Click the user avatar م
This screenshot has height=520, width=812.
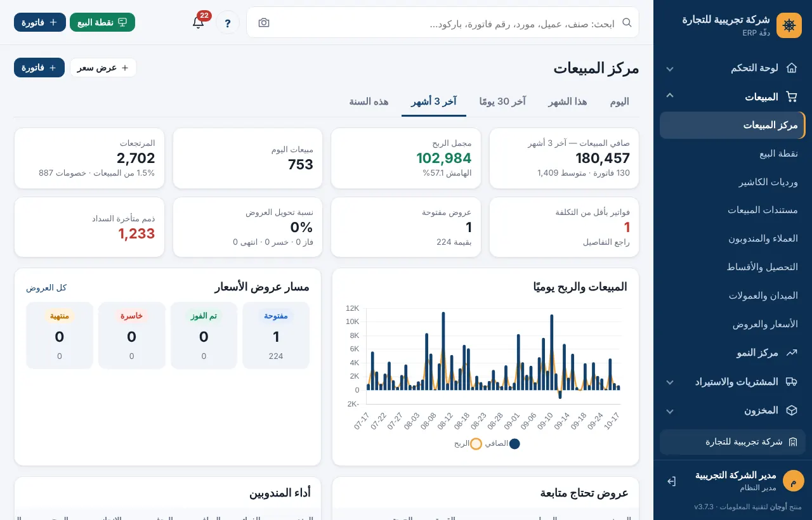click(x=794, y=481)
